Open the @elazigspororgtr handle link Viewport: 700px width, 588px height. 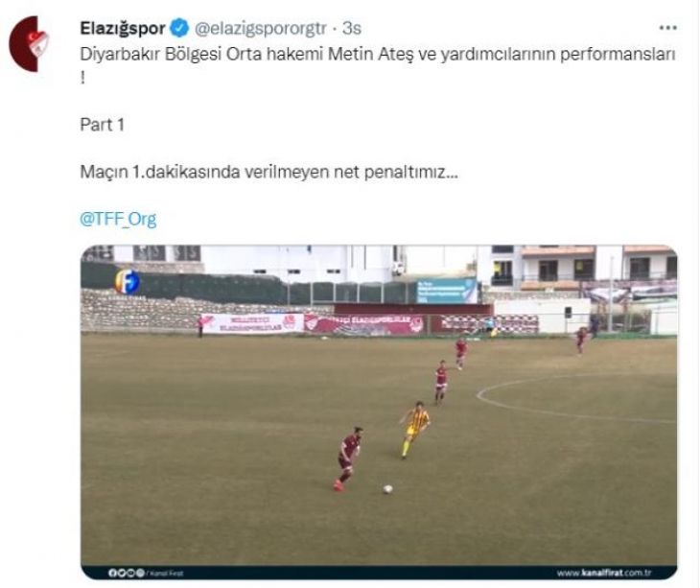click(260, 28)
